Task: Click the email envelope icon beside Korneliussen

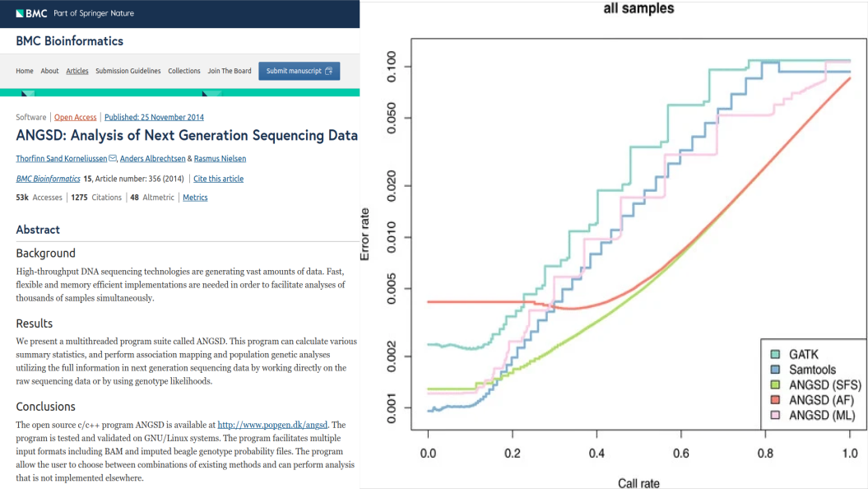Action: (114, 159)
